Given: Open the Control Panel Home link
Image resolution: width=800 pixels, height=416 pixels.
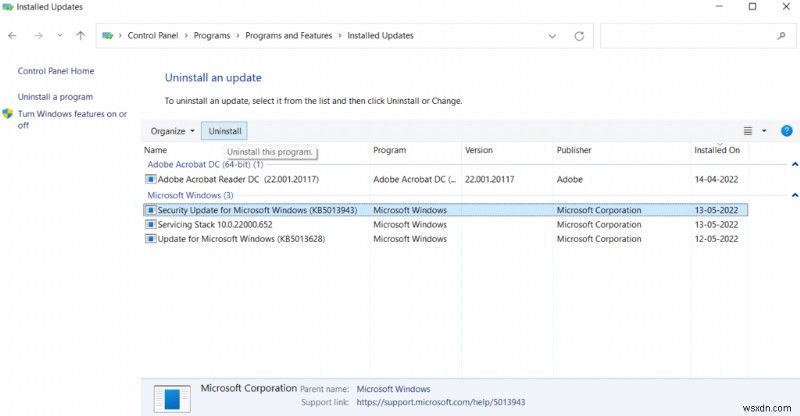Looking at the screenshot, I should pos(56,71).
